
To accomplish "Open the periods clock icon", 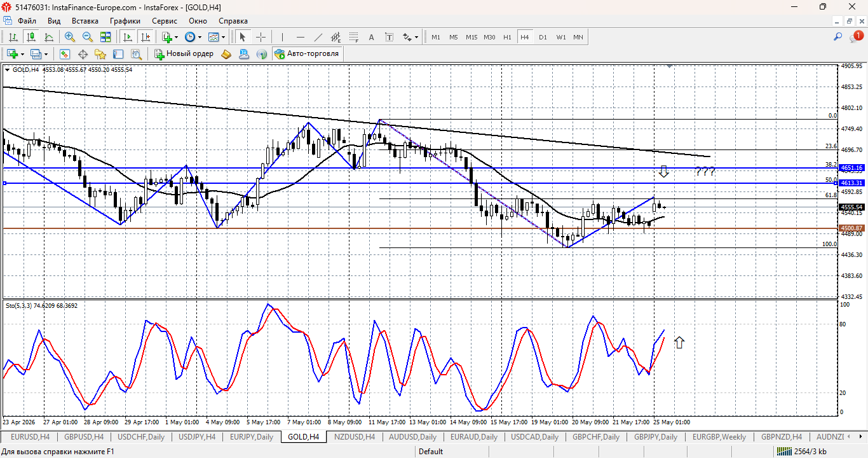I will 190,37.
